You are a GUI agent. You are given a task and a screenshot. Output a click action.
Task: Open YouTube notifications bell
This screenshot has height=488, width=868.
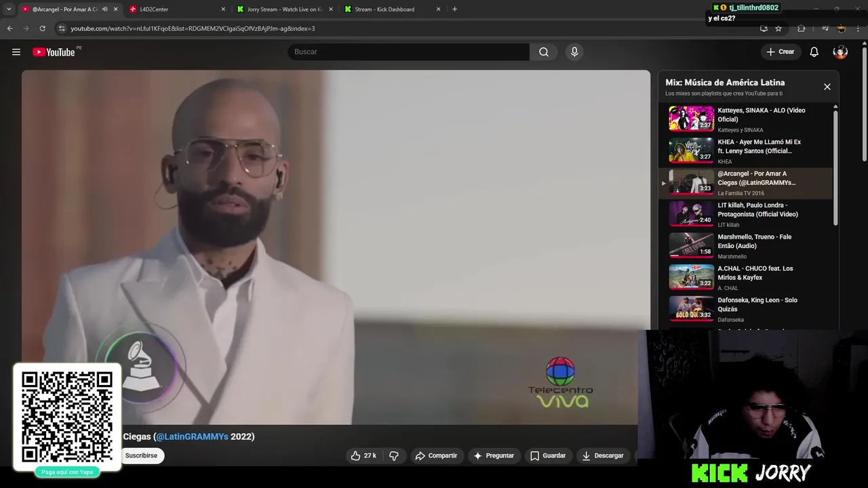[x=814, y=52]
